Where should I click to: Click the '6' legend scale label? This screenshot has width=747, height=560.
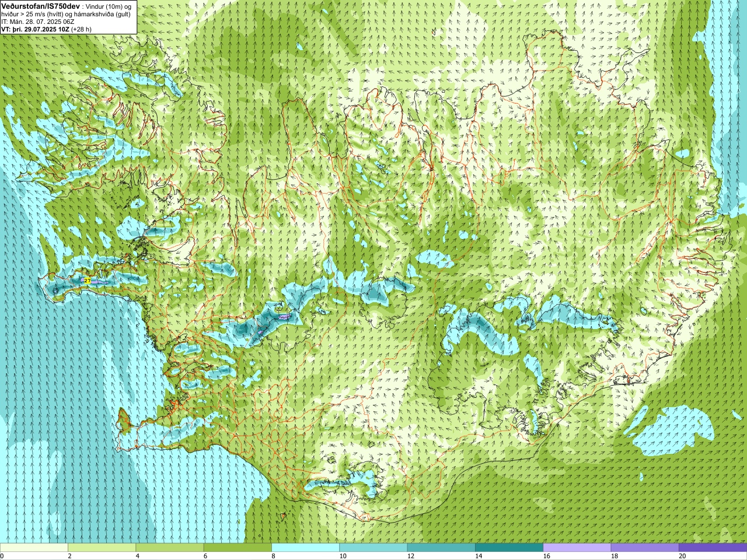pos(205,556)
